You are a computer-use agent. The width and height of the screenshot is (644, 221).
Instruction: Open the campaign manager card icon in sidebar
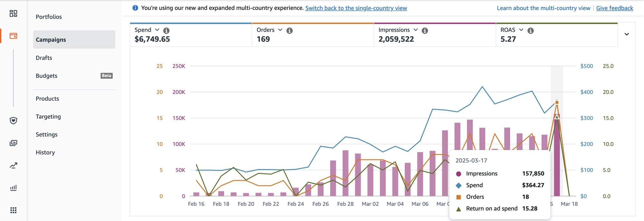pyautogui.click(x=13, y=36)
